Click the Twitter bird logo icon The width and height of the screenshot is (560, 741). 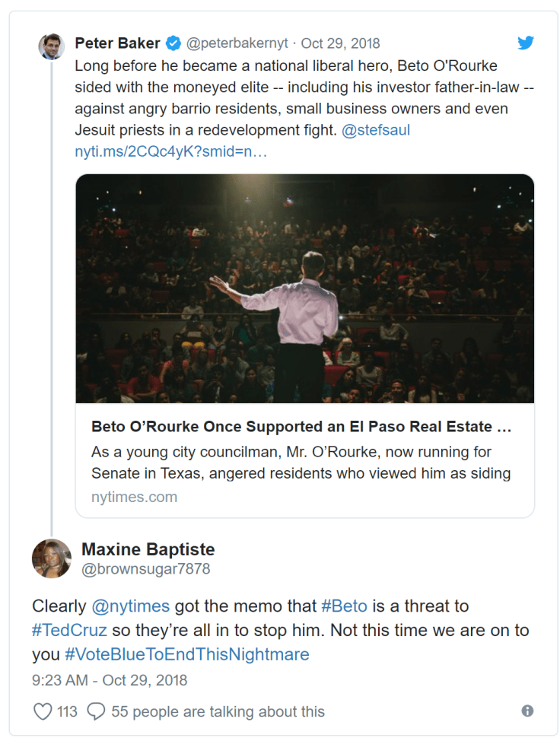tap(526, 43)
